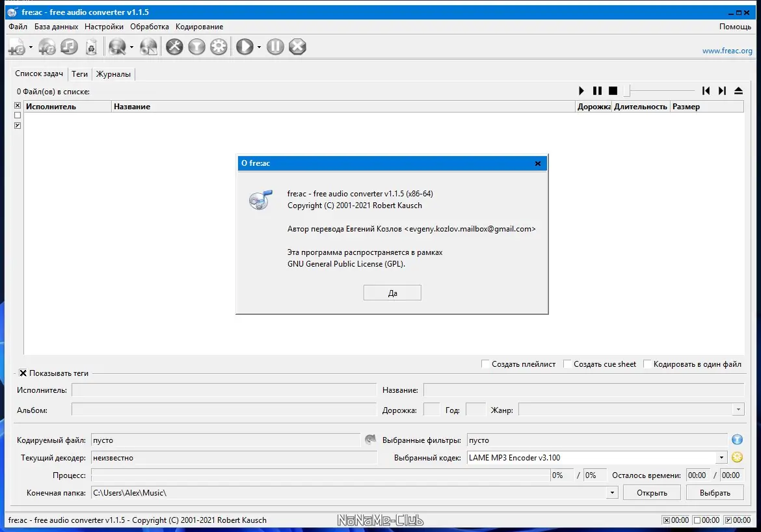Open the Выбранный кодек LAME MP3 dropdown
Image resolution: width=761 pixels, height=532 pixels.
click(722, 457)
